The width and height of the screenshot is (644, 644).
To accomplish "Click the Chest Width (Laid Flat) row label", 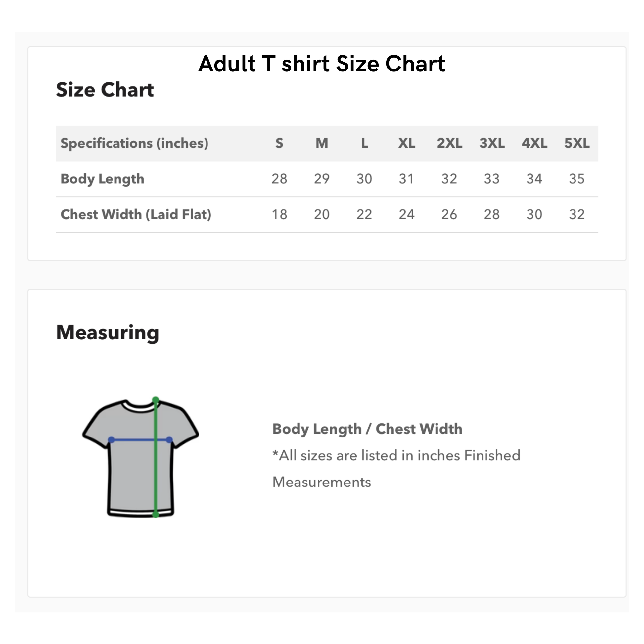I will click(x=136, y=215).
